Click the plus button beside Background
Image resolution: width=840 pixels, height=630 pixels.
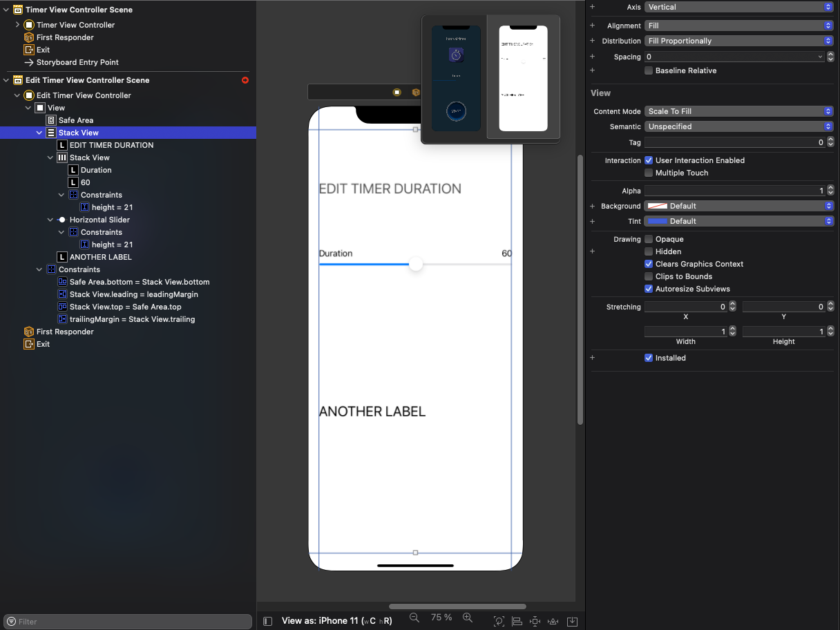point(592,206)
